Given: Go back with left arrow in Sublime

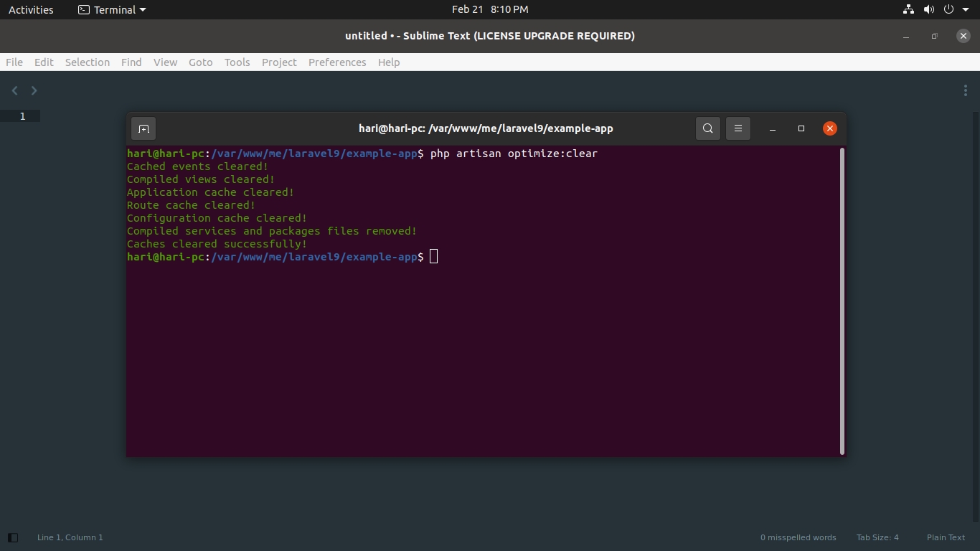Looking at the screenshot, I should pos(14,90).
